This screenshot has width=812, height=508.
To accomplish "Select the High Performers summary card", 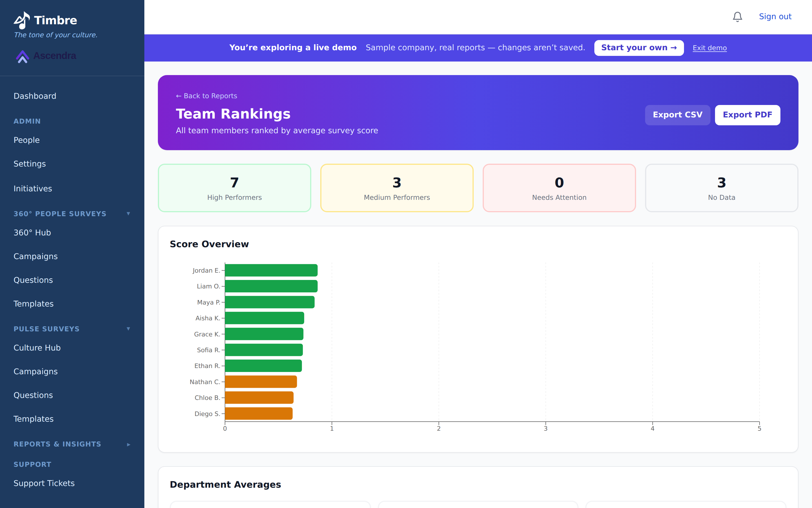I will [x=235, y=188].
